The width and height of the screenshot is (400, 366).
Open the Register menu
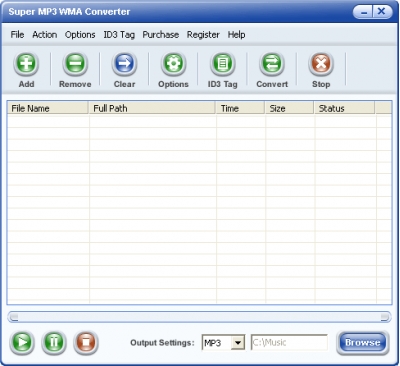[203, 35]
